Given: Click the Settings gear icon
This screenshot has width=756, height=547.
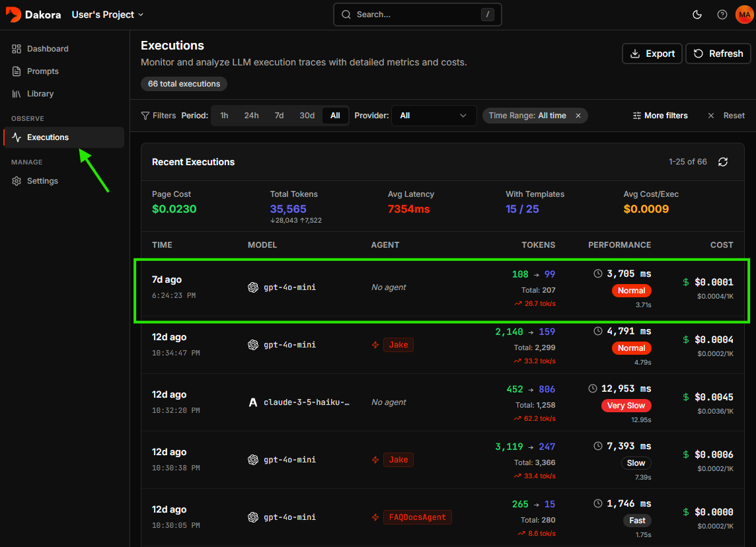Looking at the screenshot, I should click(17, 181).
